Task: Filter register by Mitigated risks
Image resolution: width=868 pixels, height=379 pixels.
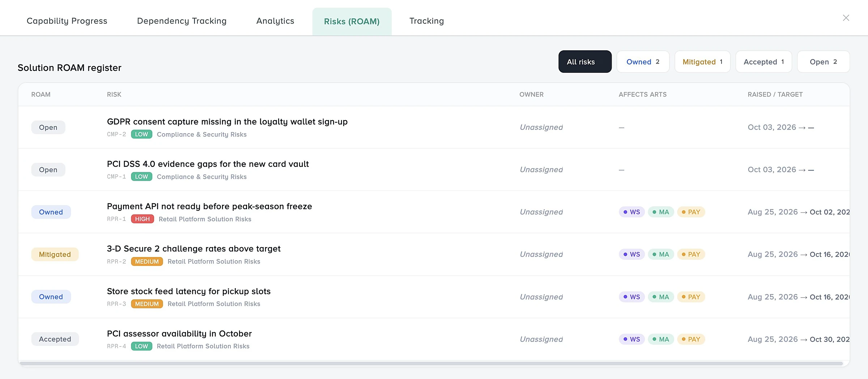Action: click(x=702, y=62)
